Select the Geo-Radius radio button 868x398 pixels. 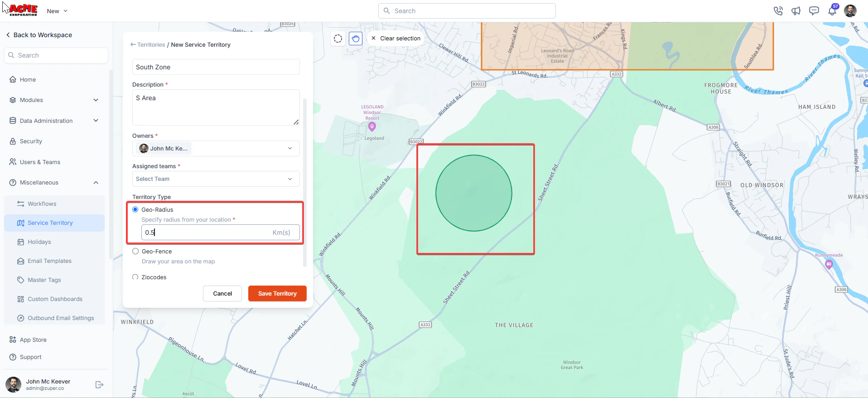(135, 209)
